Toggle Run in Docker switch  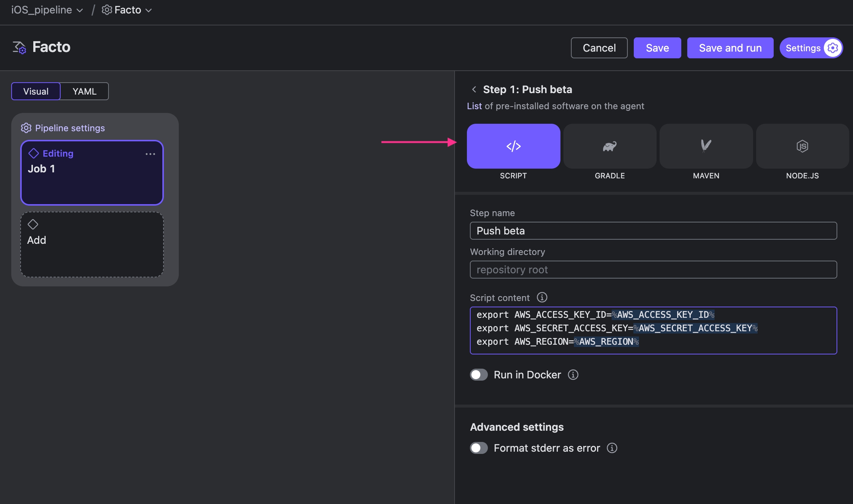(x=479, y=375)
